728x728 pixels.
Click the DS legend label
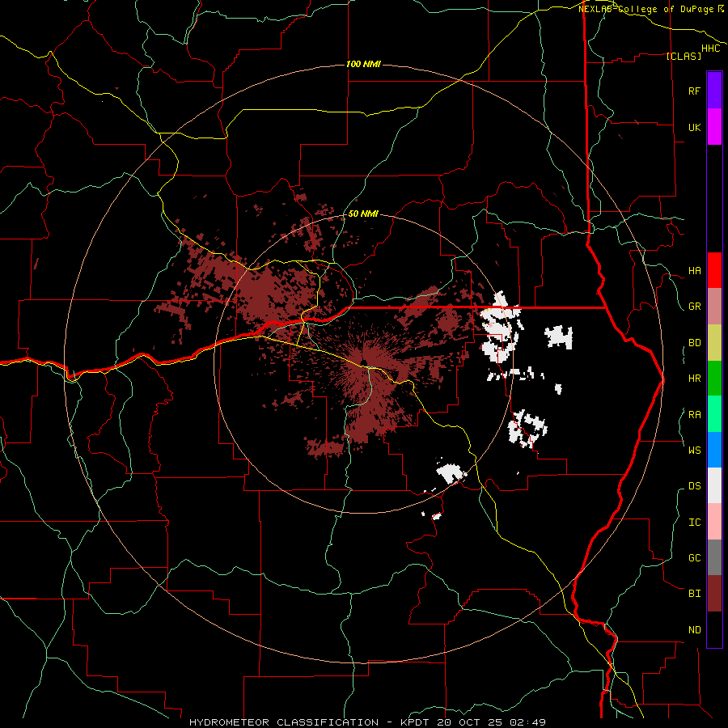(694, 486)
